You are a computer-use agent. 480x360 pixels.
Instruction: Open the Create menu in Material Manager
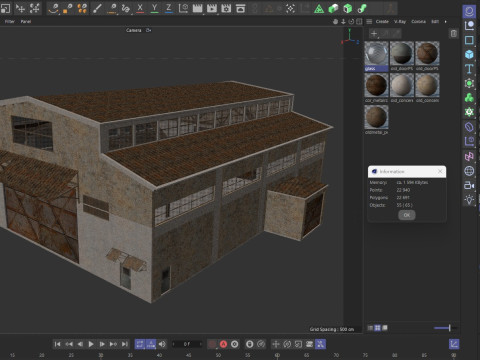tap(382, 21)
